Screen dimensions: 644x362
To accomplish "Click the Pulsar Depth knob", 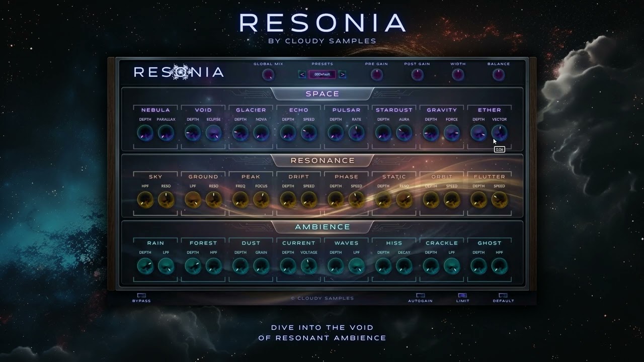I will point(336,133).
